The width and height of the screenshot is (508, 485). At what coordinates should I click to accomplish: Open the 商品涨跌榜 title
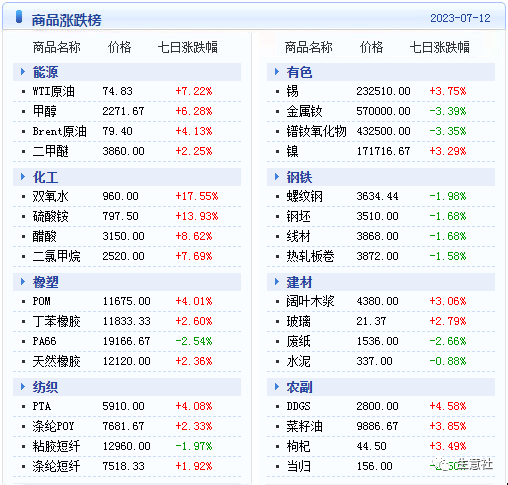coord(66,20)
